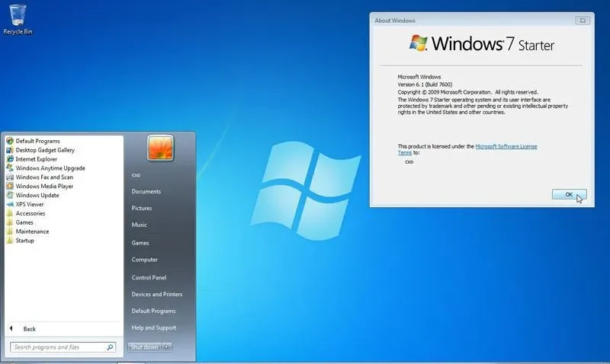Click OK in the About Windows dialog
The height and width of the screenshot is (364, 610).
click(569, 195)
